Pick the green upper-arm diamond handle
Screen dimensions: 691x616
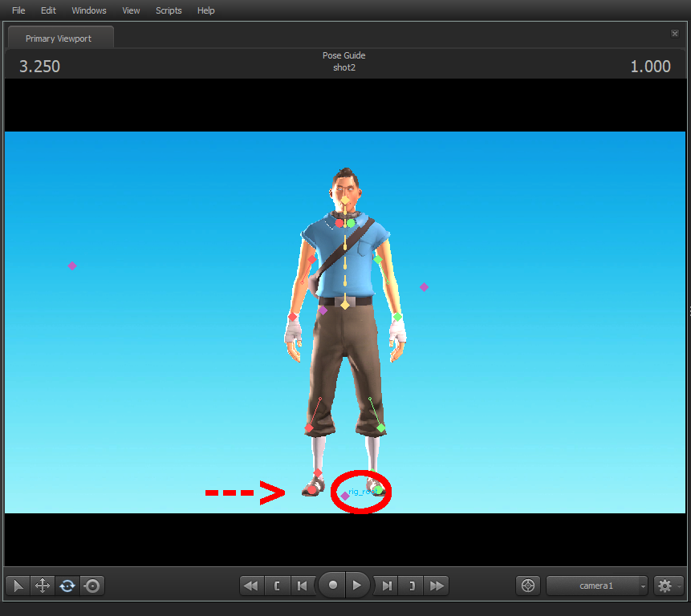coord(378,259)
